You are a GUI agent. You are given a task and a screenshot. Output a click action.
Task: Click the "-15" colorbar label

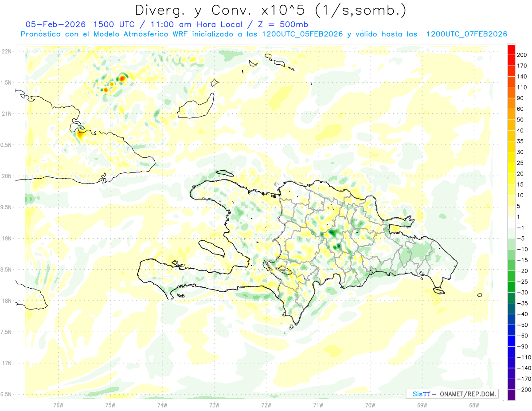click(x=522, y=260)
